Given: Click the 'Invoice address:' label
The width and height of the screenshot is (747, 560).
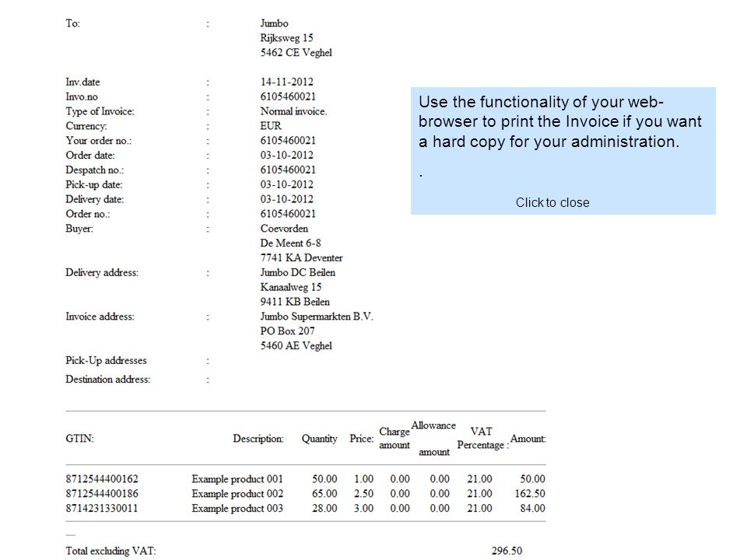Looking at the screenshot, I should point(100,317).
